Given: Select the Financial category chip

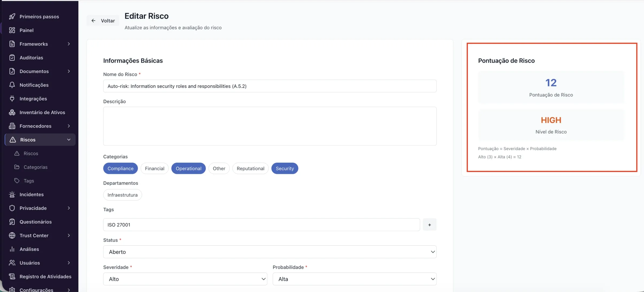Looking at the screenshot, I should (x=155, y=168).
